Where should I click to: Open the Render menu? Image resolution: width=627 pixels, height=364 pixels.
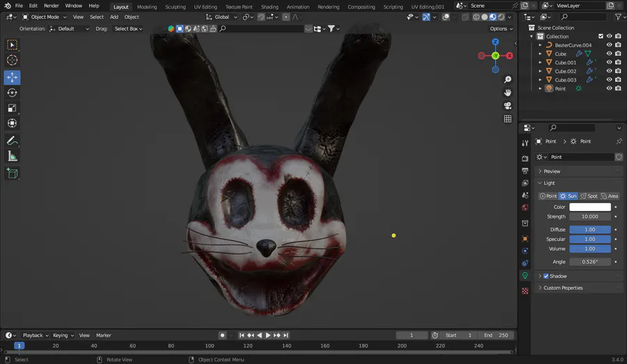pos(51,6)
